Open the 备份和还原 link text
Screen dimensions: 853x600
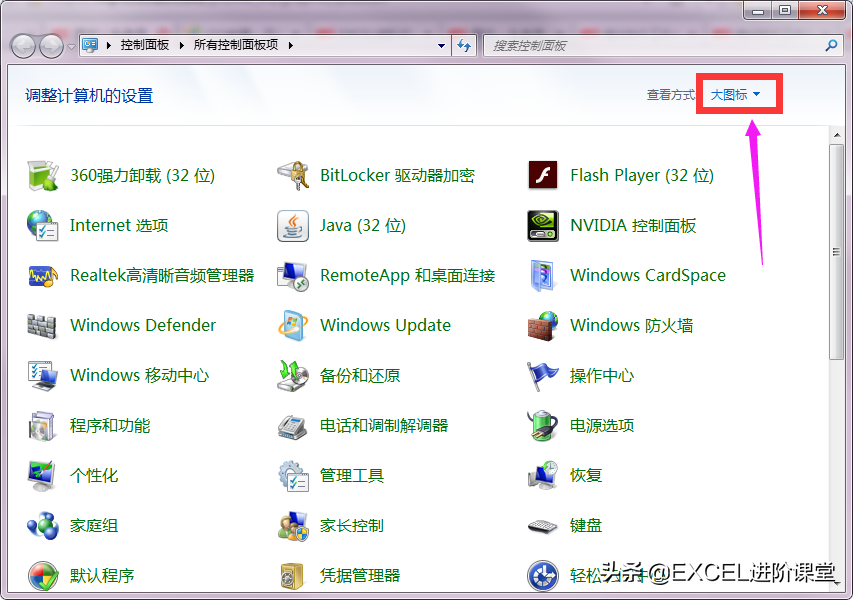coord(360,375)
